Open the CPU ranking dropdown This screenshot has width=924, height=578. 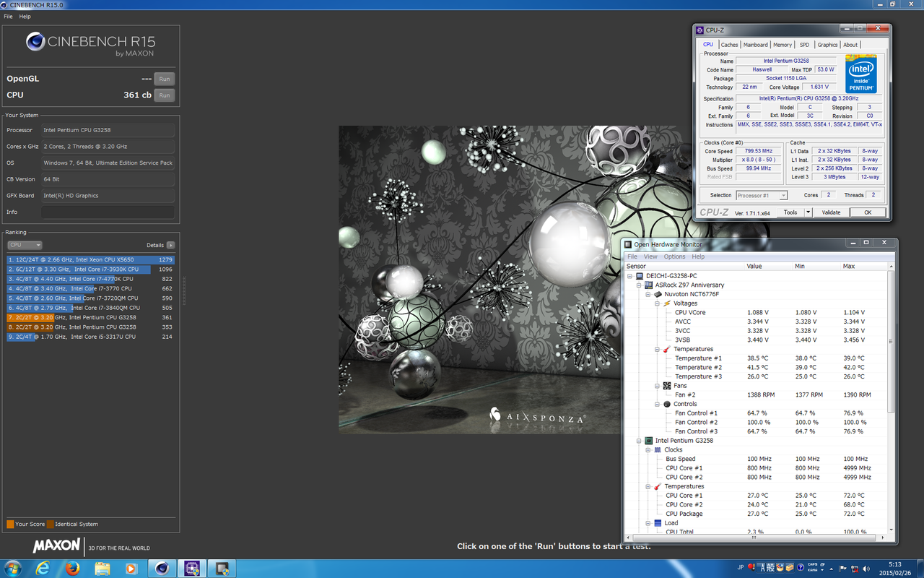(x=25, y=245)
